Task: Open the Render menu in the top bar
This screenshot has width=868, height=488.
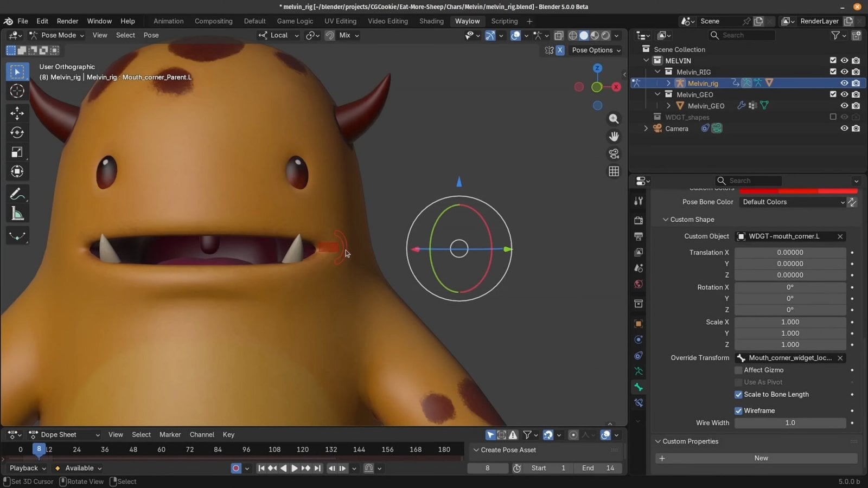Action: pos(67,21)
